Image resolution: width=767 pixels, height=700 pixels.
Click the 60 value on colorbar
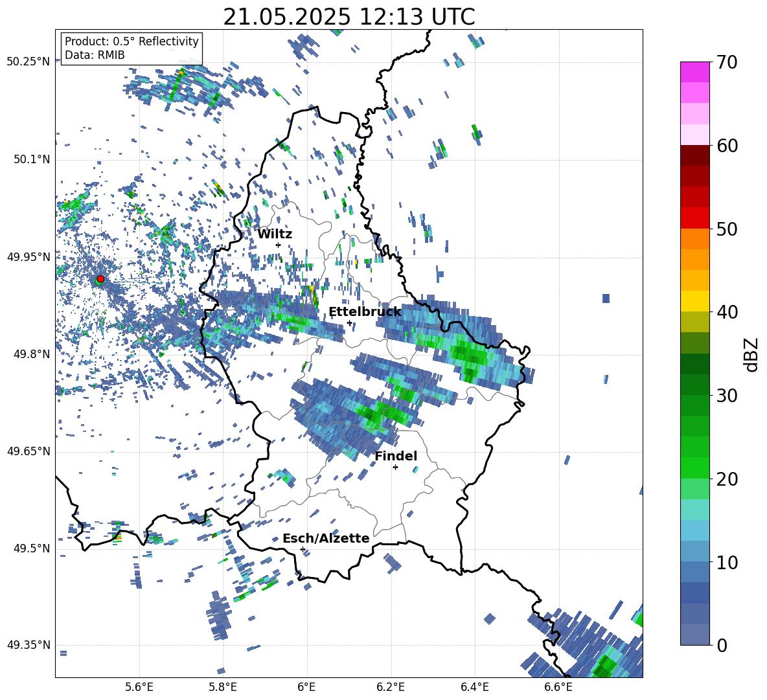click(726, 146)
